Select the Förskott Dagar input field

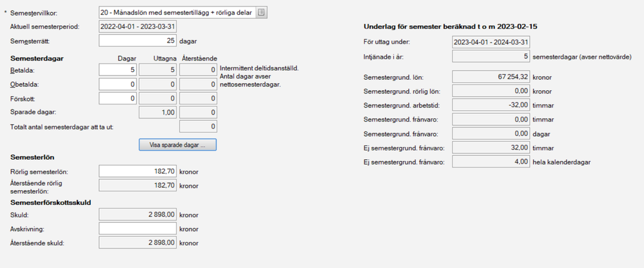pos(118,98)
